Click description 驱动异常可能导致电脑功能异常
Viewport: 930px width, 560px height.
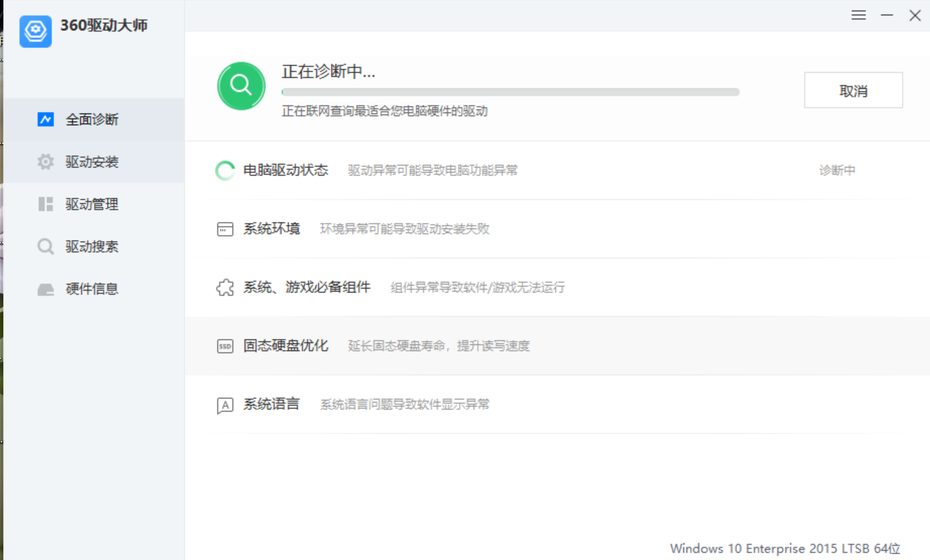pos(433,171)
